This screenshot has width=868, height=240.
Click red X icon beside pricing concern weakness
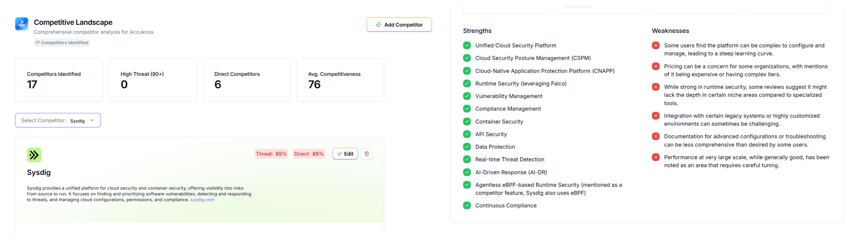pyautogui.click(x=655, y=66)
